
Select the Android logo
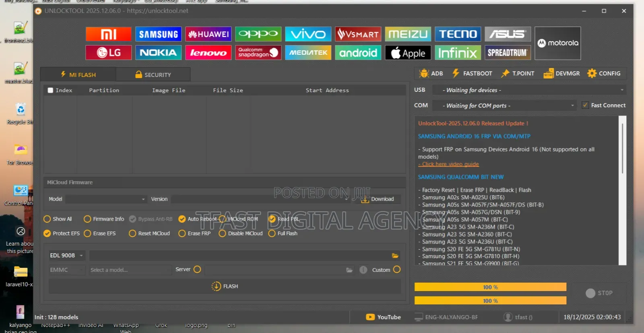pos(358,52)
